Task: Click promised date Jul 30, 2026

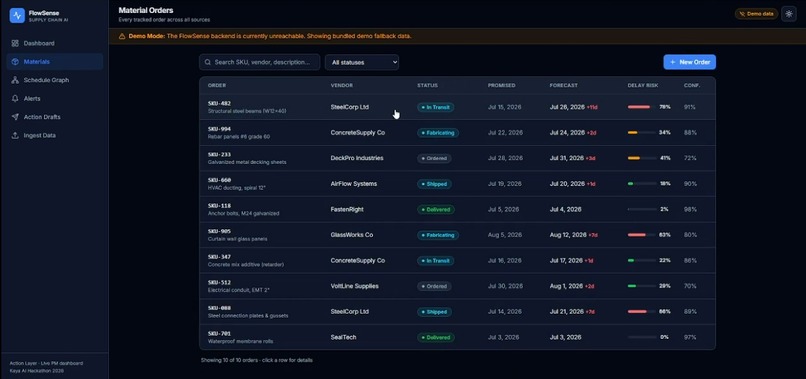Action: click(505, 286)
